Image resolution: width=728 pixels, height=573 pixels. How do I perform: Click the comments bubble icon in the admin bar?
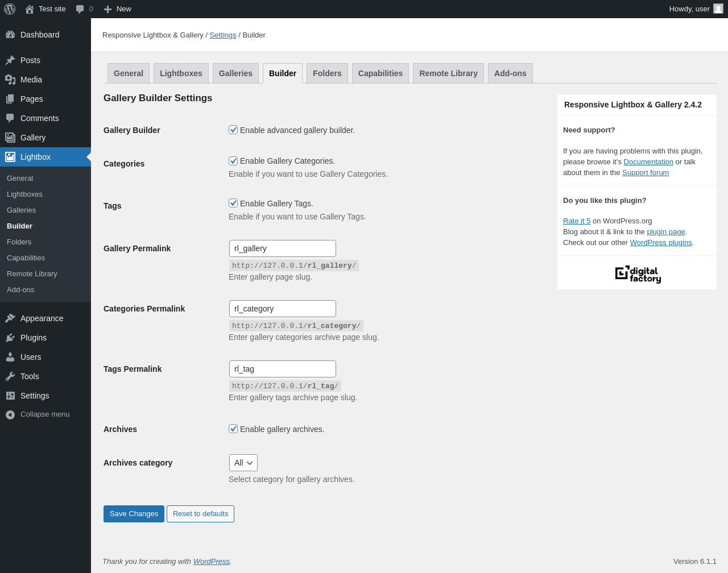click(x=80, y=9)
